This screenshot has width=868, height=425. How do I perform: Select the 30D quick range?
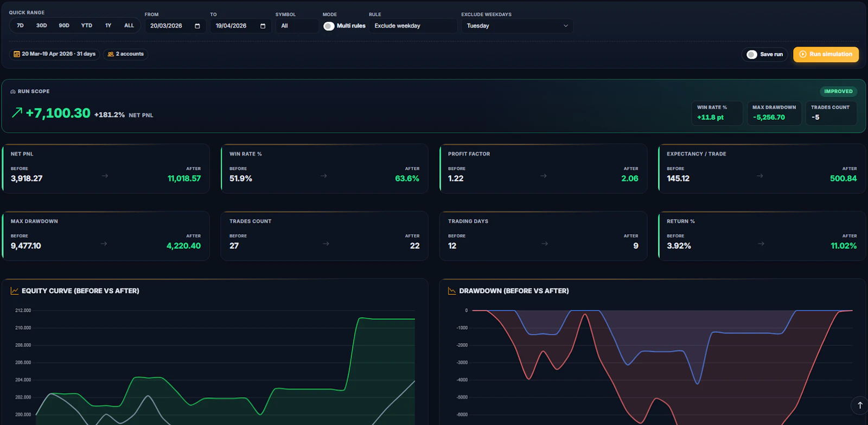click(x=42, y=25)
